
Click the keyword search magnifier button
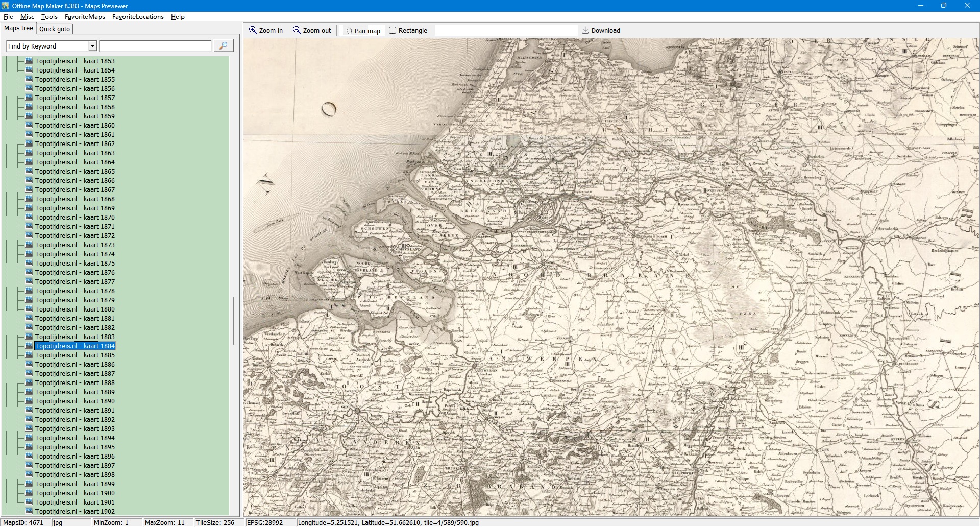pyautogui.click(x=223, y=46)
